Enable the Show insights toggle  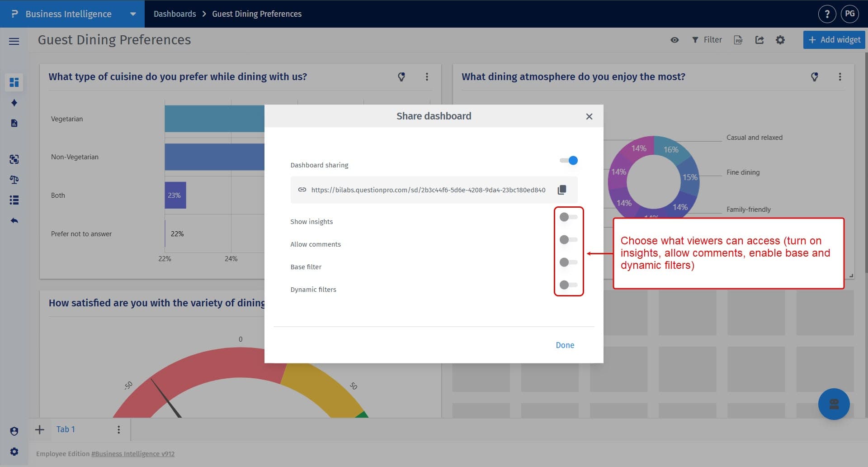[568, 217]
